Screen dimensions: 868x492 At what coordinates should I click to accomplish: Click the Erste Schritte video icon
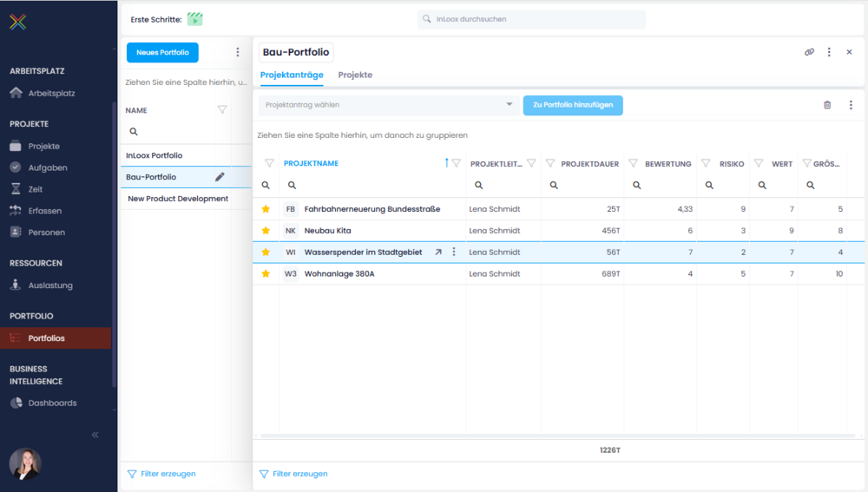(x=194, y=19)
